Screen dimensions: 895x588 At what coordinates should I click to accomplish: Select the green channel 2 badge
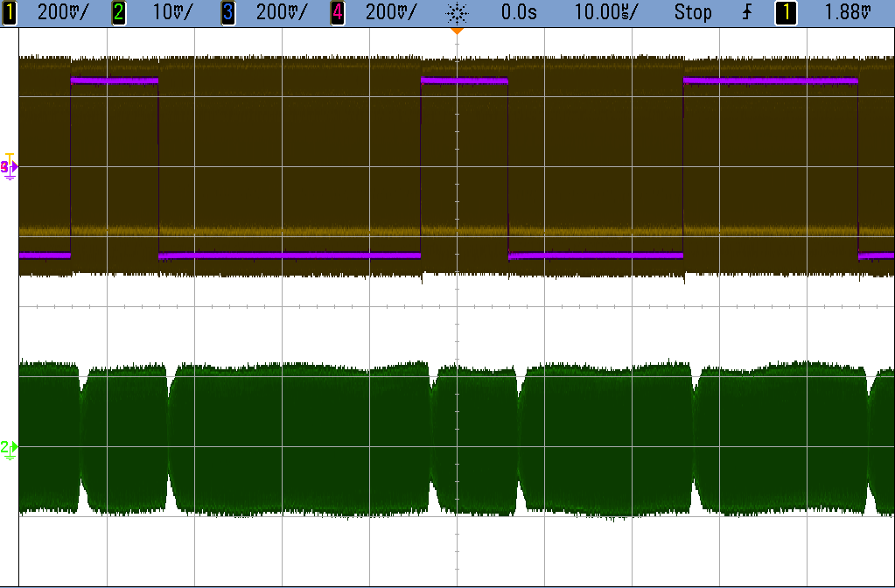119,12
